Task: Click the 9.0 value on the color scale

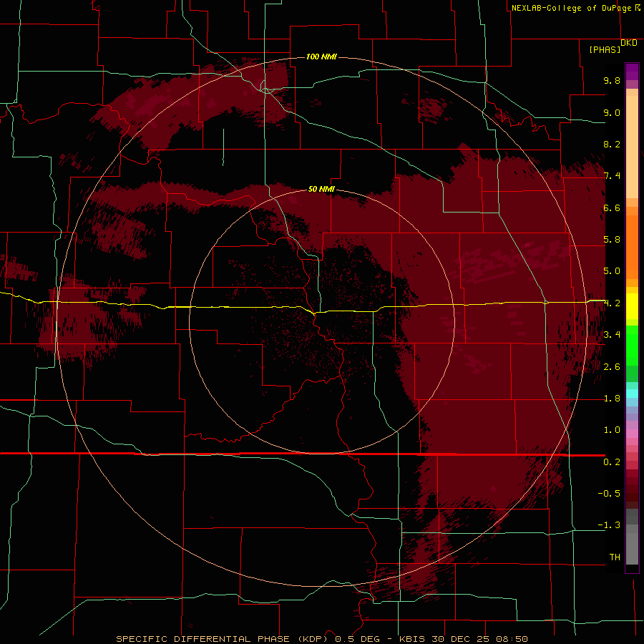Action: coord(612,112)
